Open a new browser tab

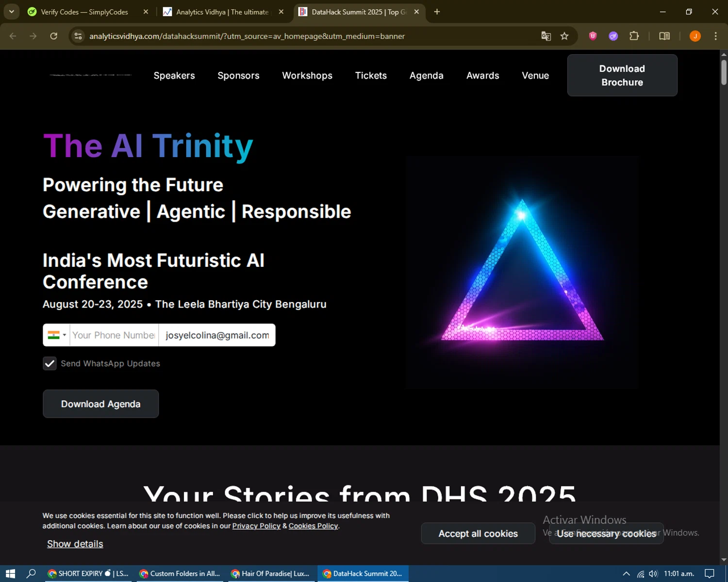pyautogui.click(x=437, y=12)
